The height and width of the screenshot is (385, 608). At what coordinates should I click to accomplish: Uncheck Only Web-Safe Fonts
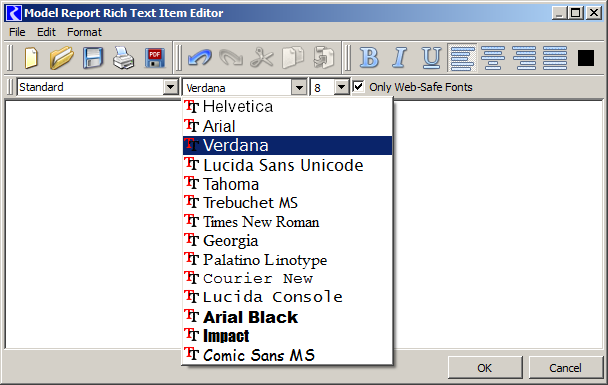click(359, 87)
